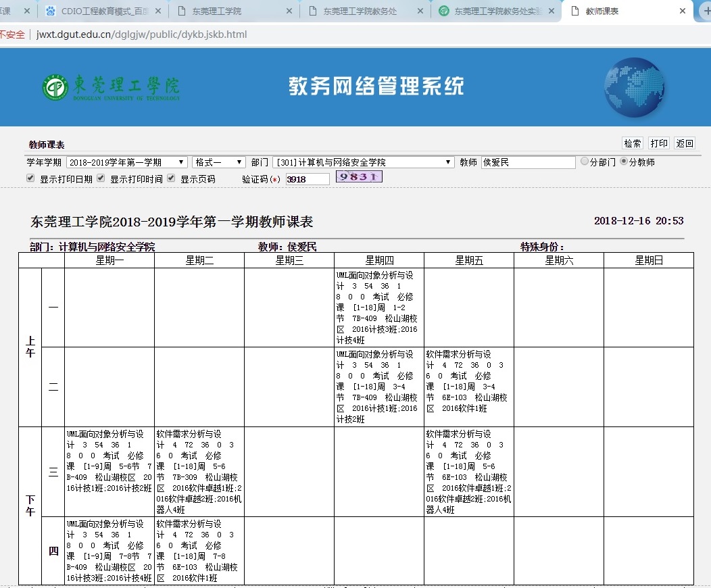Switch to the CDIO工程教育模式 browser tab
The height and width of the screenshot is (588, 711).
[104, 11]
